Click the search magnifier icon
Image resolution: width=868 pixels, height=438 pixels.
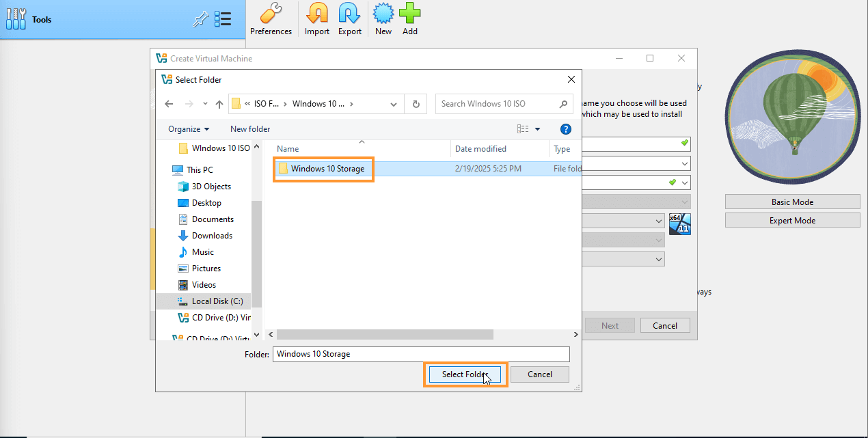click(x=564, y=104)
